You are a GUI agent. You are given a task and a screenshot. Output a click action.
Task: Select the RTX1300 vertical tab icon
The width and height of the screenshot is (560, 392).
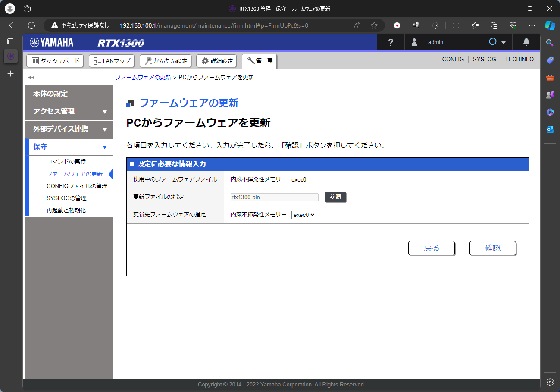[x=11, y=56]
